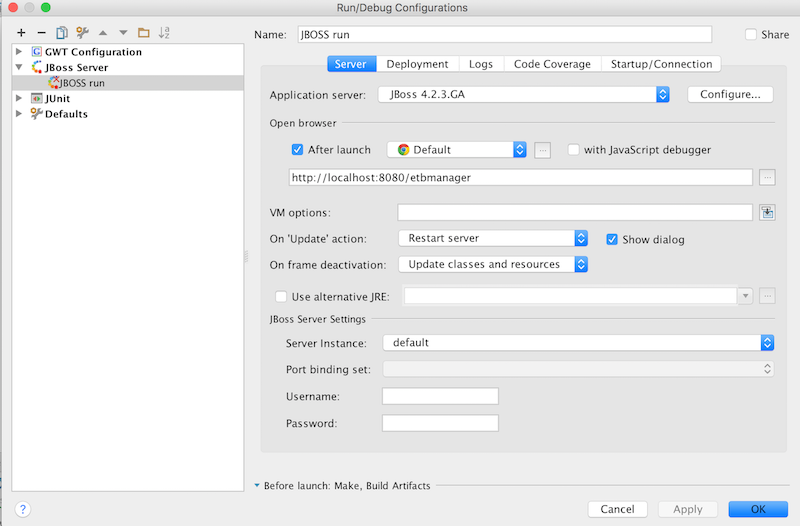The width and height of the screenshot is (800, 526).
Task: Click the JBOSS run item icon
Action: [54, 83]
